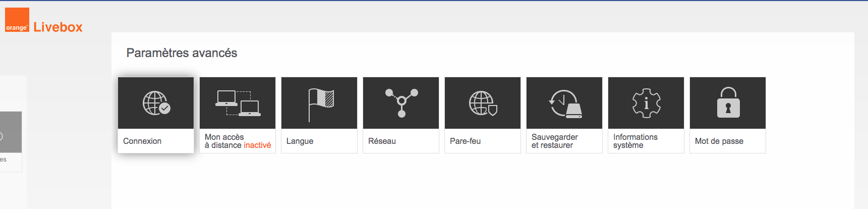Click the orange 'inactivé' status text

tap(257, 145)
